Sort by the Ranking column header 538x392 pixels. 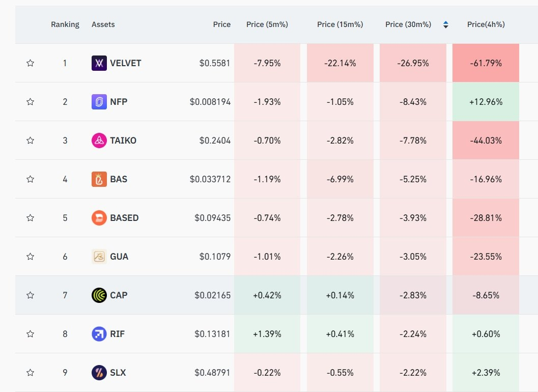tap(65, 25)
